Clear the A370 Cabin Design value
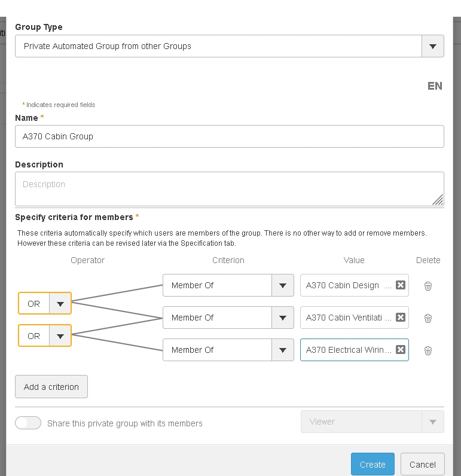Screen dimensions: 461x476 [x=401, y=285]
